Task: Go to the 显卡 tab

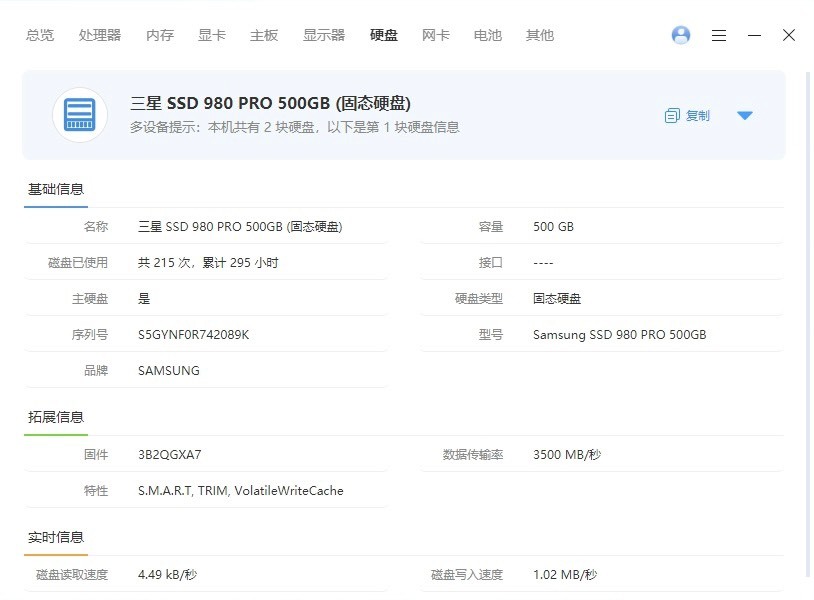Action: [212, 35]
